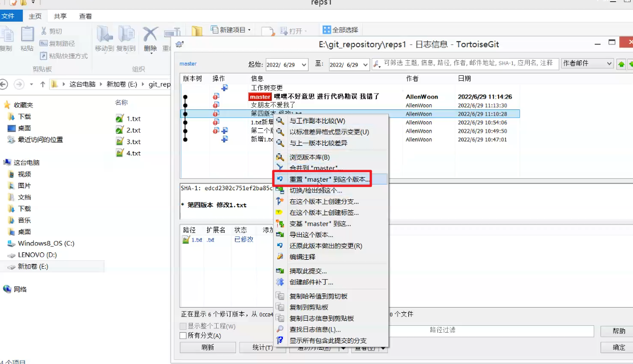Open the 文件 tab in Explorer
The image size is (633, 364).
10,16
